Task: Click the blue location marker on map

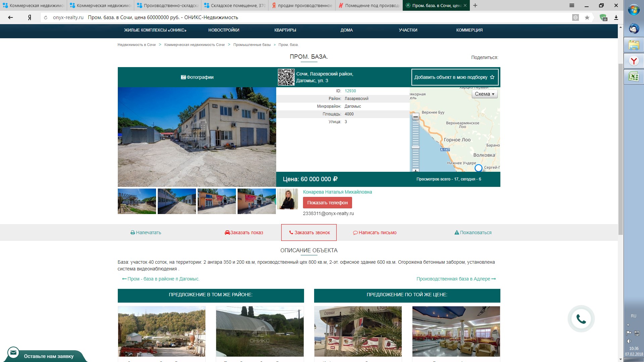Action: coord(479,168)
